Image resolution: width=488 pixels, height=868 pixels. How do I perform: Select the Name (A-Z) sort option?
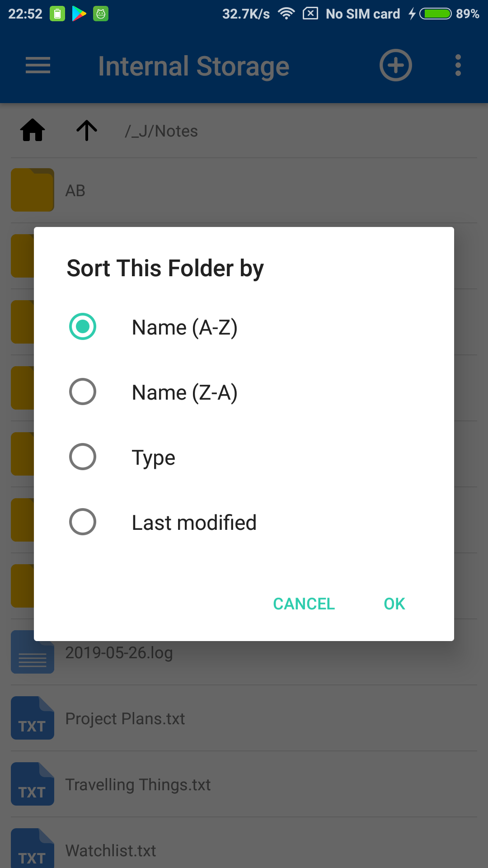coord(83,326)
